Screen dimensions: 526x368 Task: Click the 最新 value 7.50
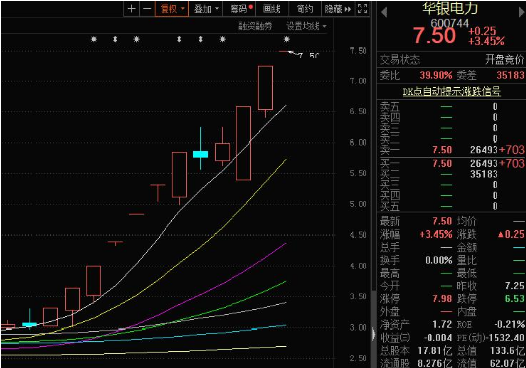(x=442, y=221)
